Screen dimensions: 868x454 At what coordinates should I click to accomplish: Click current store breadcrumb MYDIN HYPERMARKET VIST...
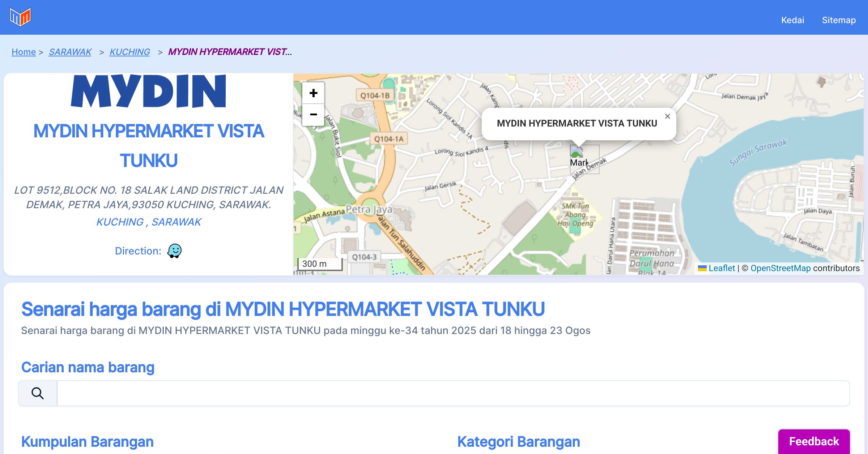[230, 52]
